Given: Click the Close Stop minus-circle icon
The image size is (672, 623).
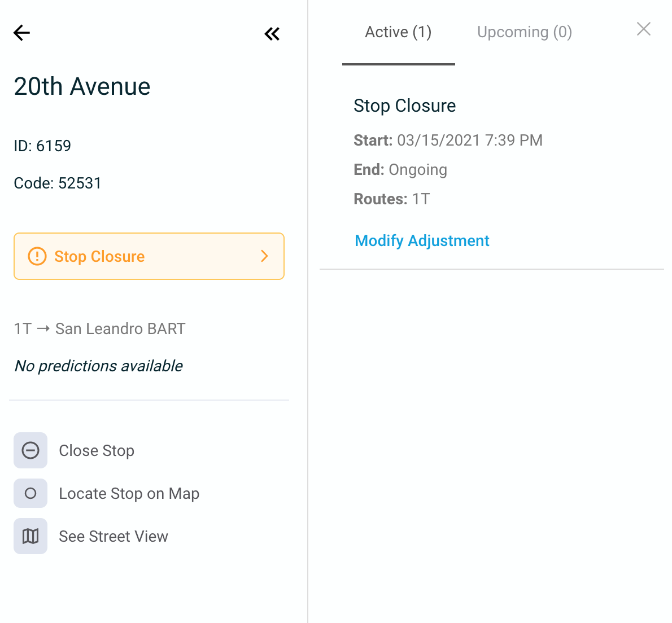Looking at the screenshot, I should pos(30,450).
